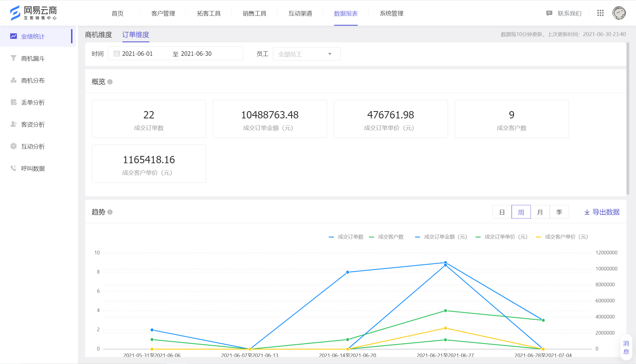Click the 客资分析 person icon

[13, 124]
